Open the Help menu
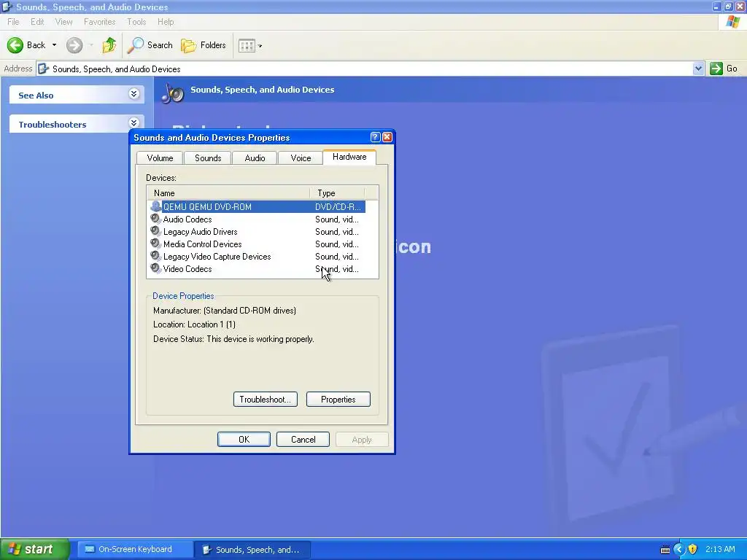 click(166, 22)
